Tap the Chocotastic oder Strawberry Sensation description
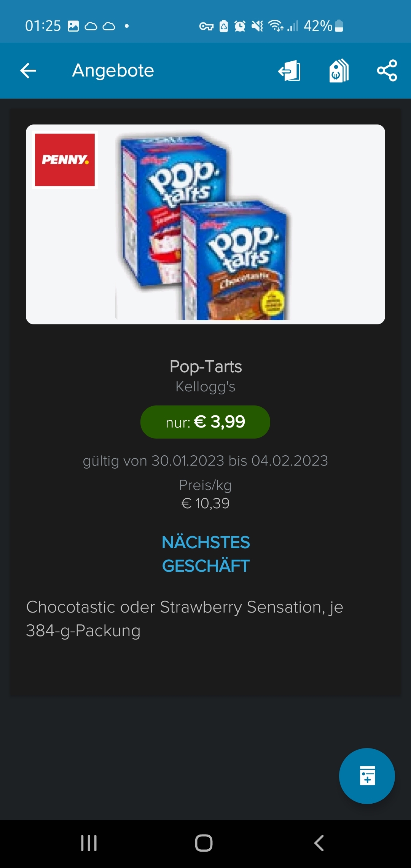 coord(185,619)
